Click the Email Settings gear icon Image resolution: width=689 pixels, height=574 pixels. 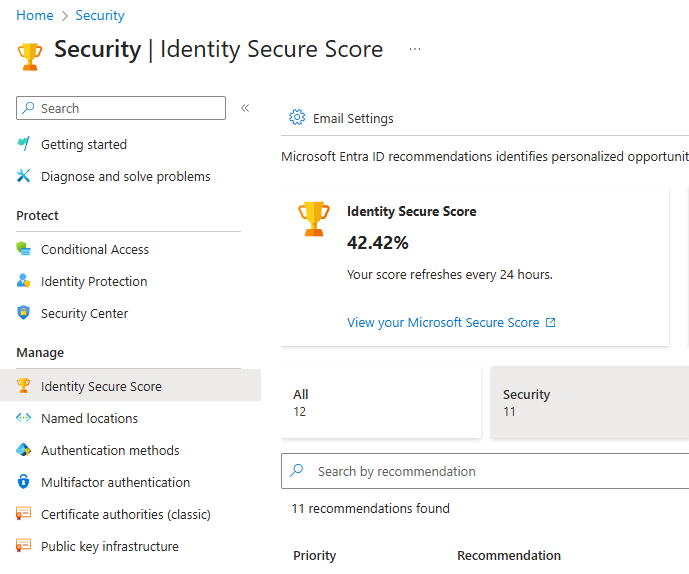[x=297, y=118]
